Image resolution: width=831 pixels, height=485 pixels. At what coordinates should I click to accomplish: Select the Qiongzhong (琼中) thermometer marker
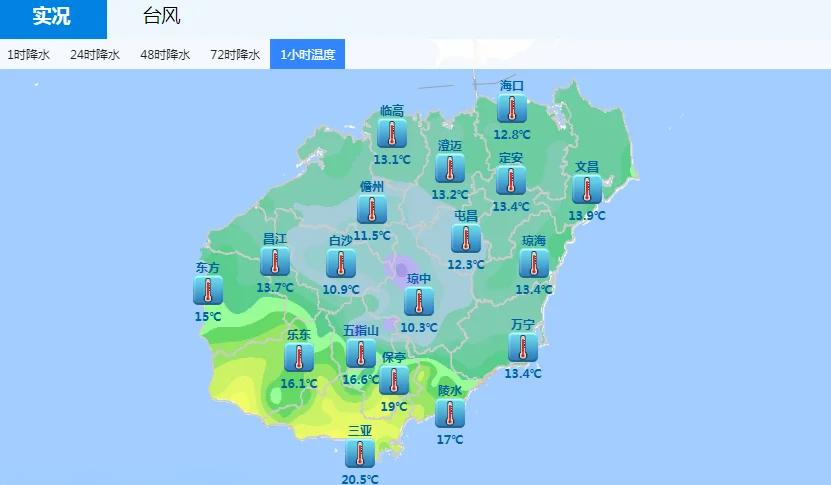(419, 301)
